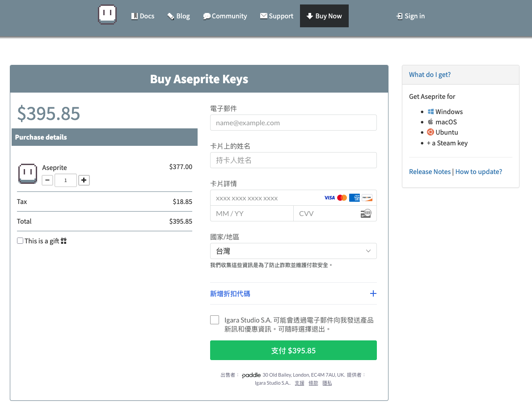The height and width of the screenshot is (416, 532).
Task: Open the 支援 support link
Action: pyautogui.click(x=299, y=383)
